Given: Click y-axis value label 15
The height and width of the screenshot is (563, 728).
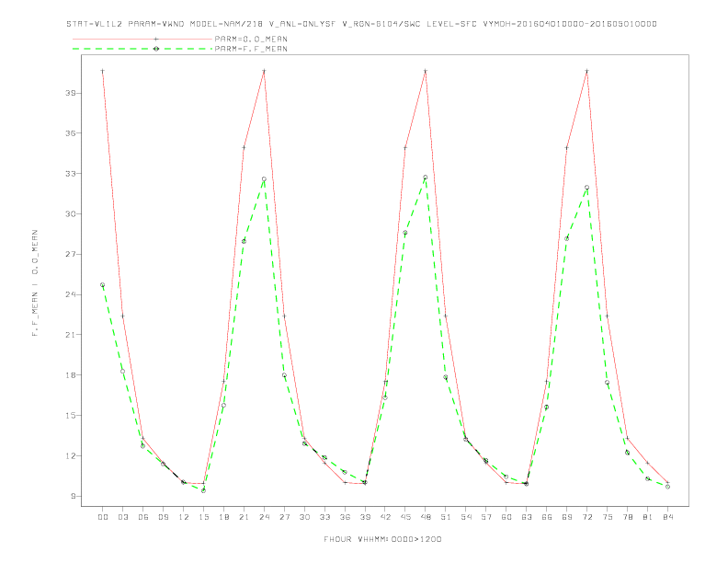Looking at the screenshot, I should pyautogui.click(x=71, y=415).
